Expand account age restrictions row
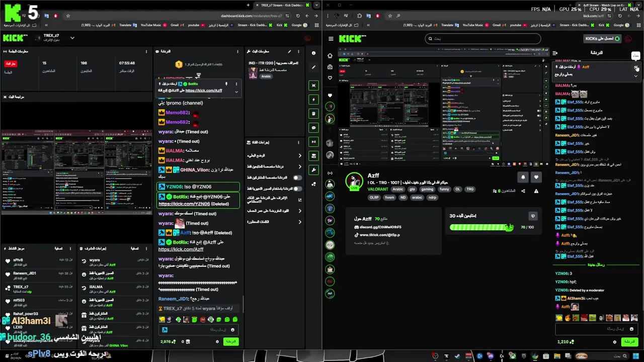644x362 pixels. pos(275,211)
